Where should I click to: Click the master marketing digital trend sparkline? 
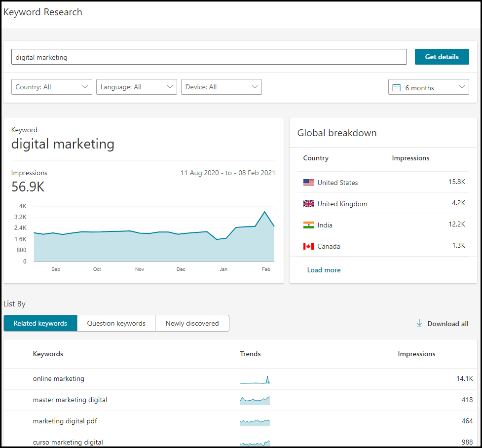255,401
